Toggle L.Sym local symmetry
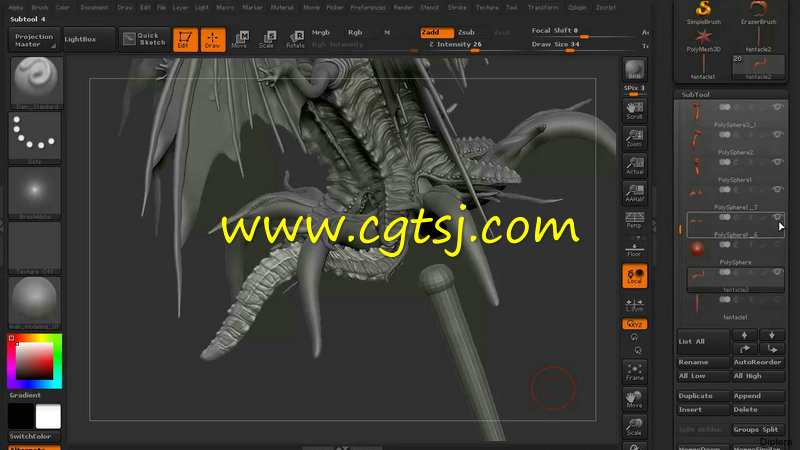 (x=634, y=305)
